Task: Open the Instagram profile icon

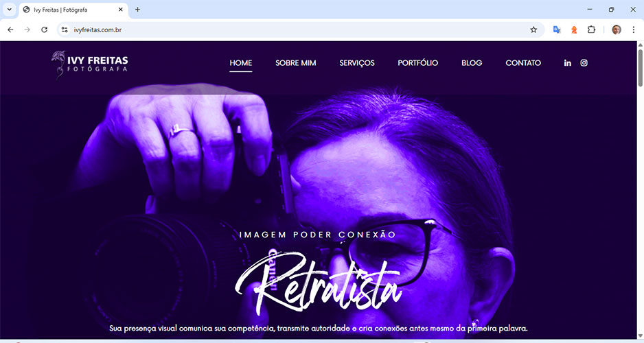Action: click(x=584, y=63)
